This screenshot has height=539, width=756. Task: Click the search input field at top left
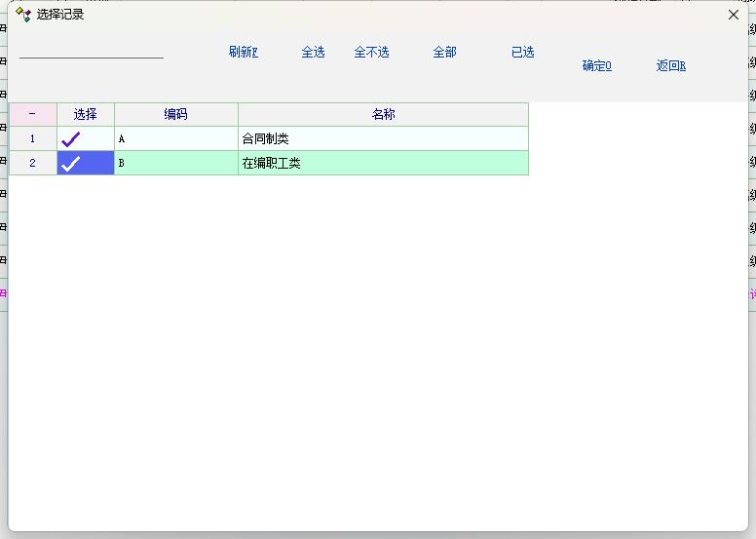coord(92,50)
